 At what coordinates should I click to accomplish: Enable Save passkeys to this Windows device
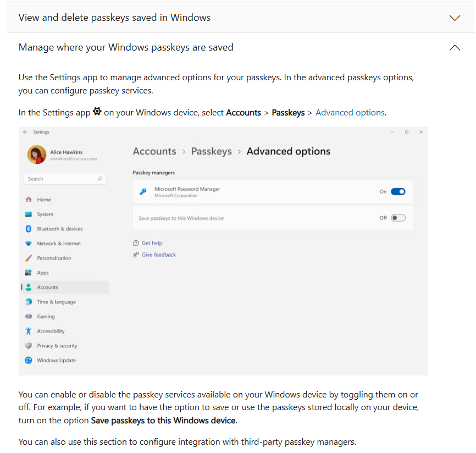click(398, 218)
